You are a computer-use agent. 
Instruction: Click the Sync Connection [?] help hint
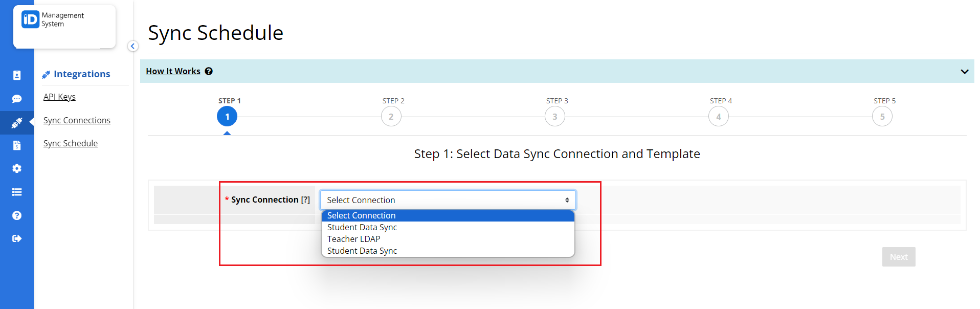tap(305, 200)
